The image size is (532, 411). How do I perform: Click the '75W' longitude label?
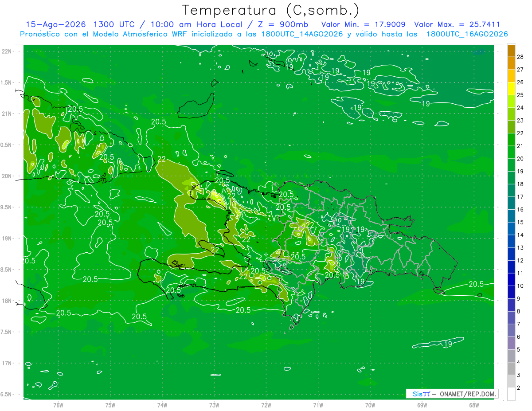pyautogui.click(x=110, y=405)
